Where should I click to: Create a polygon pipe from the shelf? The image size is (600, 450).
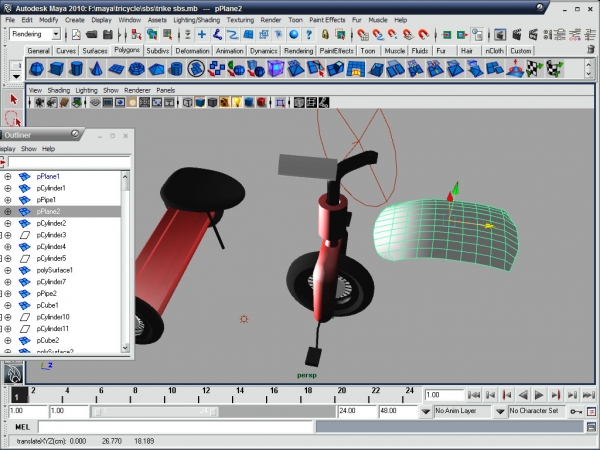(176, 69)
